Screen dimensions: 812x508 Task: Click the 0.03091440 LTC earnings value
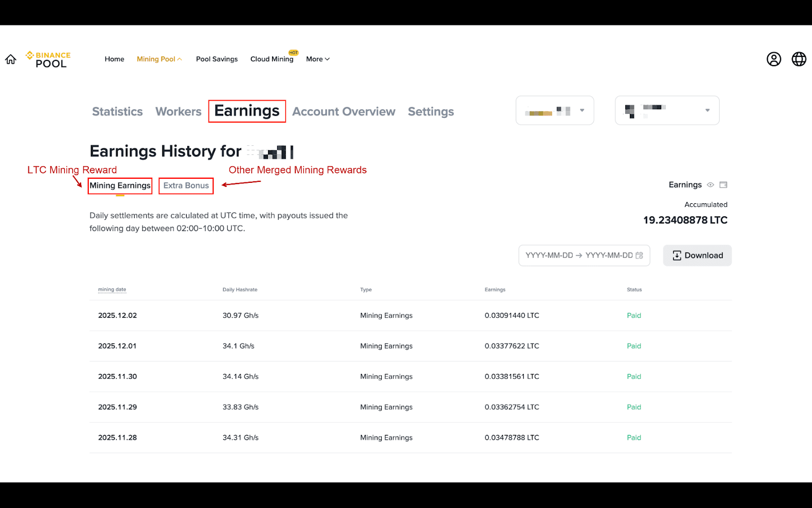[x=512, y=315]
